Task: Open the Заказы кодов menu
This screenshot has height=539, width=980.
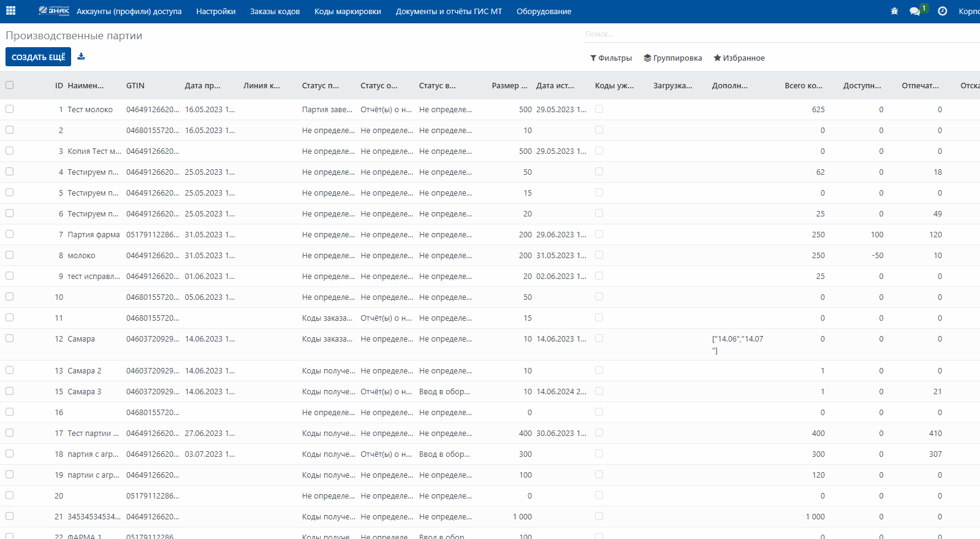Action: click(275, 12)
